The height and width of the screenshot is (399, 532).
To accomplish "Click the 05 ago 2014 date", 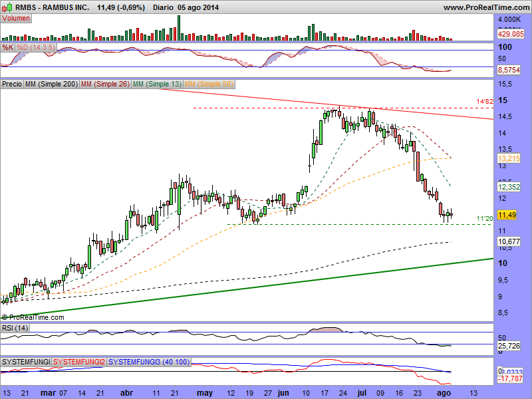I will (x=198, y=7).
